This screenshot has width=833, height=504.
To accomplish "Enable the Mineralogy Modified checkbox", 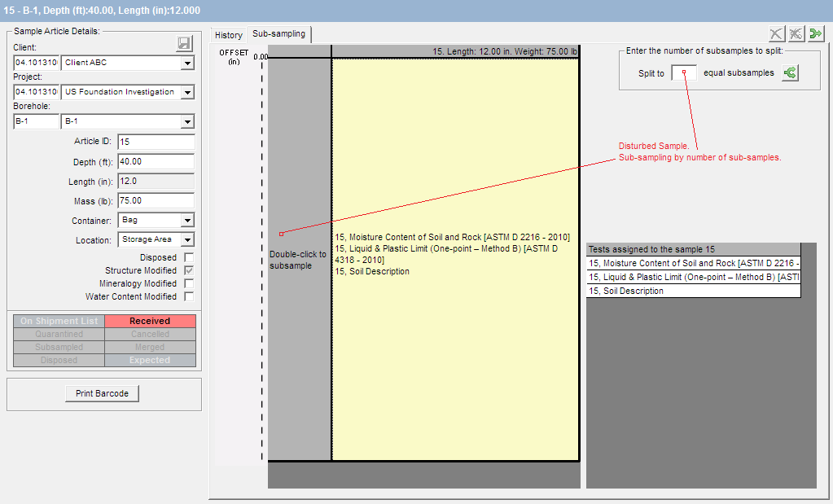I will 189,283.
